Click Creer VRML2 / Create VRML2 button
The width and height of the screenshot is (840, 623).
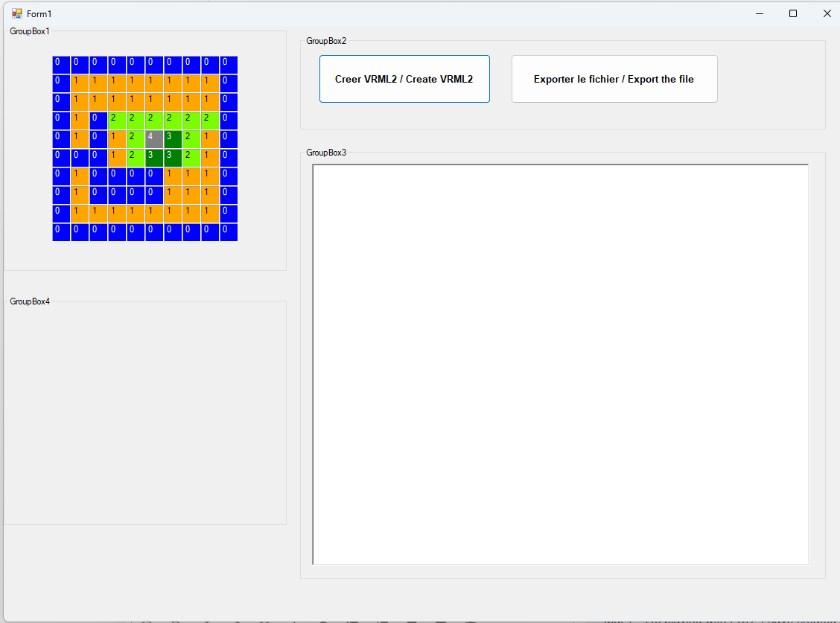click(x=404, y=79)
